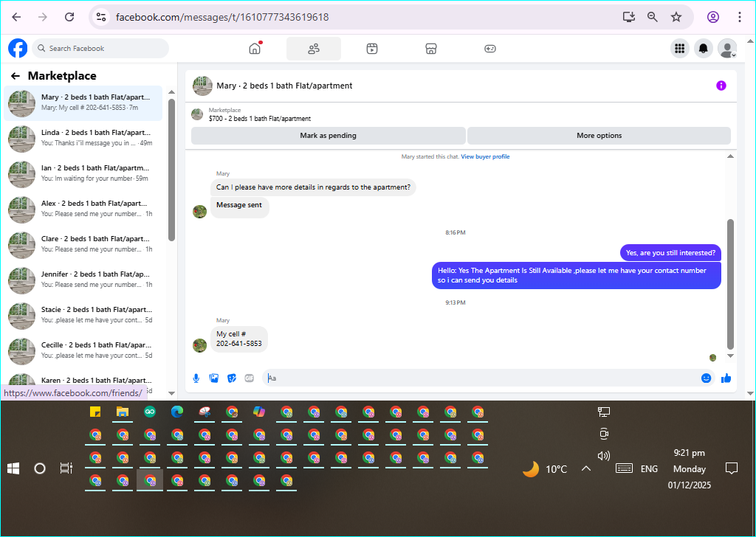The height and width of the screenshot is (537, 756).
Task: Click Mark as pending button
Action: [328, 135]
